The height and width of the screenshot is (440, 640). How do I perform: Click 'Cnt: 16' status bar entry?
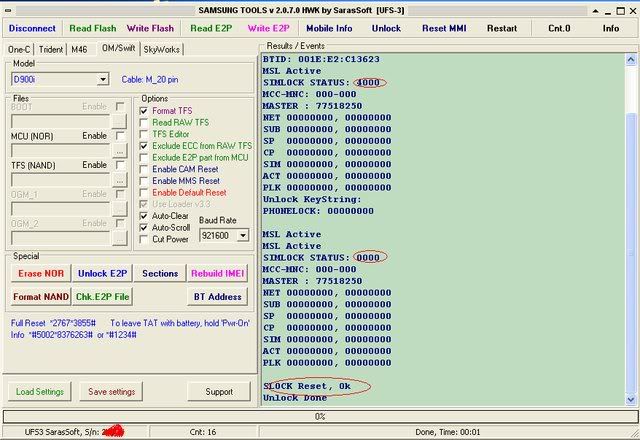pos(203,432)
